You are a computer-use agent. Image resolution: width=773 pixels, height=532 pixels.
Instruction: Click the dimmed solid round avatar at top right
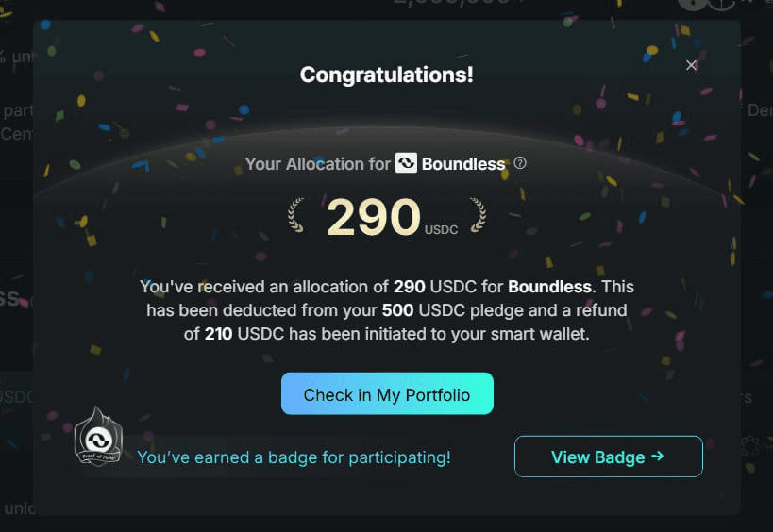(x=693, y=4)
